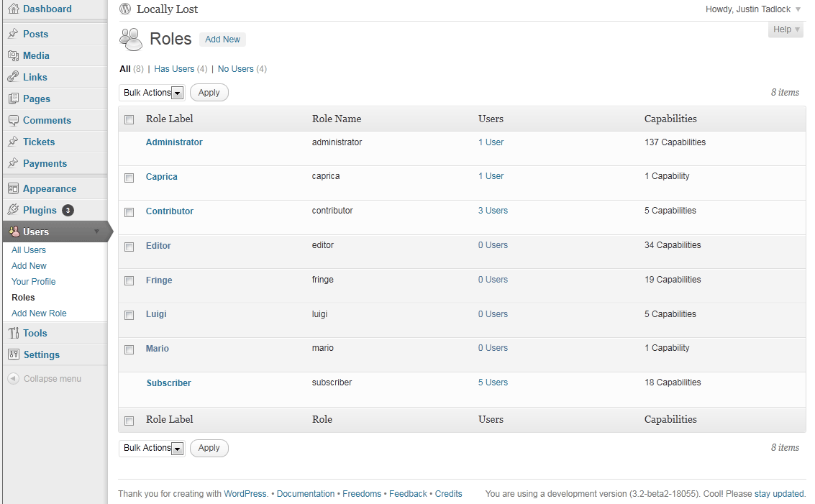Check the Caprica role checkbox
815x504 pixels.
pyautogui.click(x=129, y=178)
